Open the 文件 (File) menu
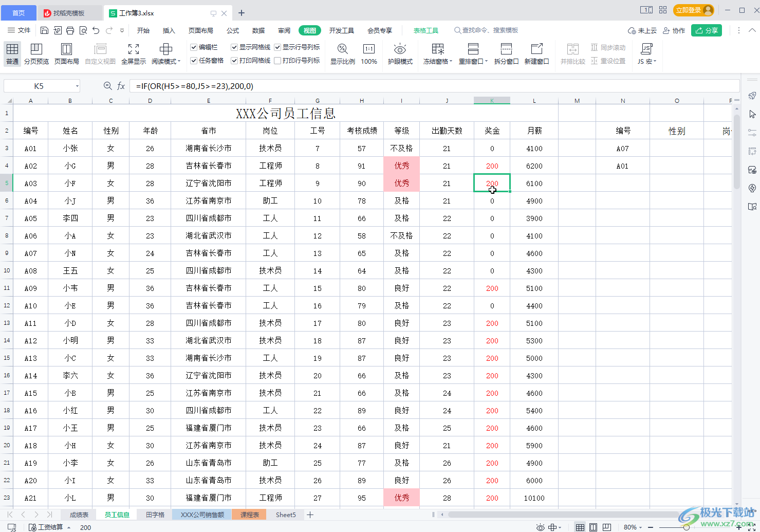This screenshot has height=532, width=760. tap(19, 30)
